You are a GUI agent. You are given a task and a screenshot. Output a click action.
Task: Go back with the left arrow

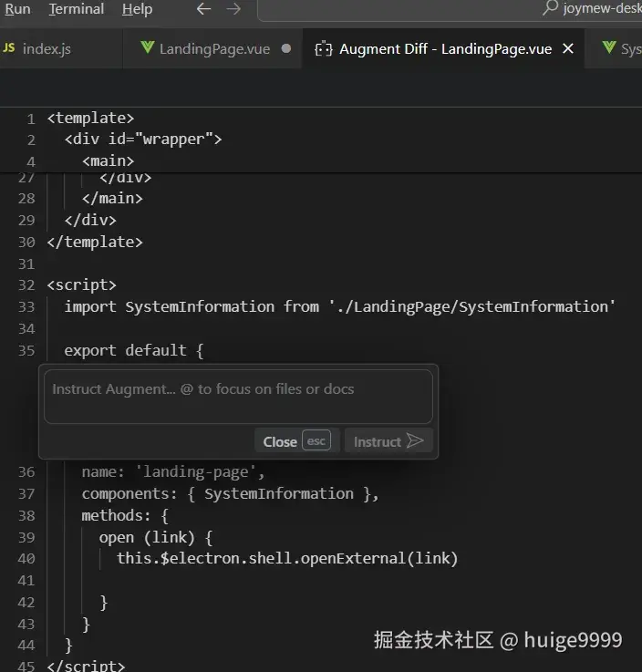(x=203, y=8)
